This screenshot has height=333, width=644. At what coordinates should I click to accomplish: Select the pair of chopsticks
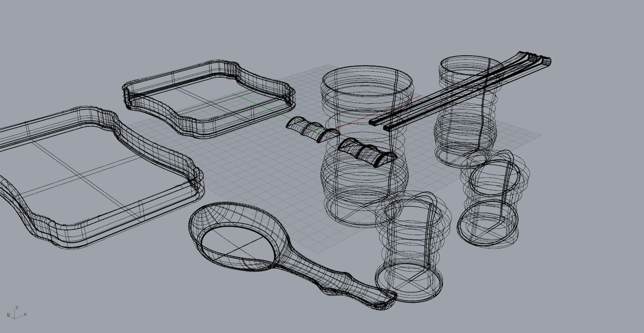[x=460, y=91]
